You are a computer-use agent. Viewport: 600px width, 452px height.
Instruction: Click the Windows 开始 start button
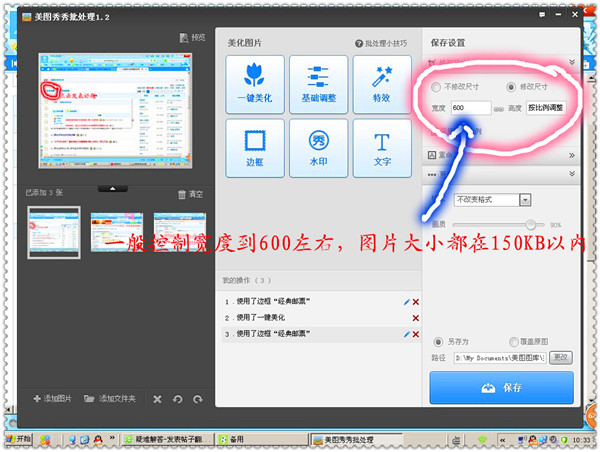18,439
